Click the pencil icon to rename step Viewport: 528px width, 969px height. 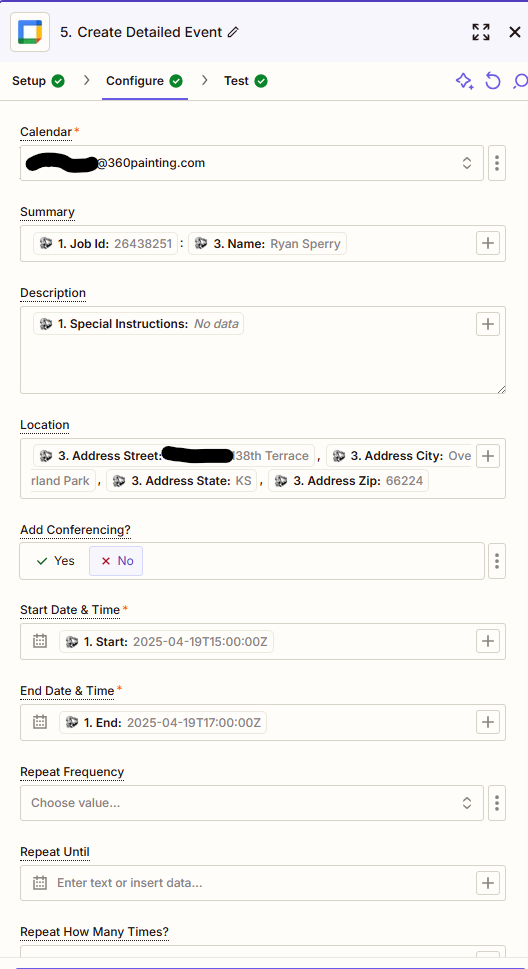(233, 32)
